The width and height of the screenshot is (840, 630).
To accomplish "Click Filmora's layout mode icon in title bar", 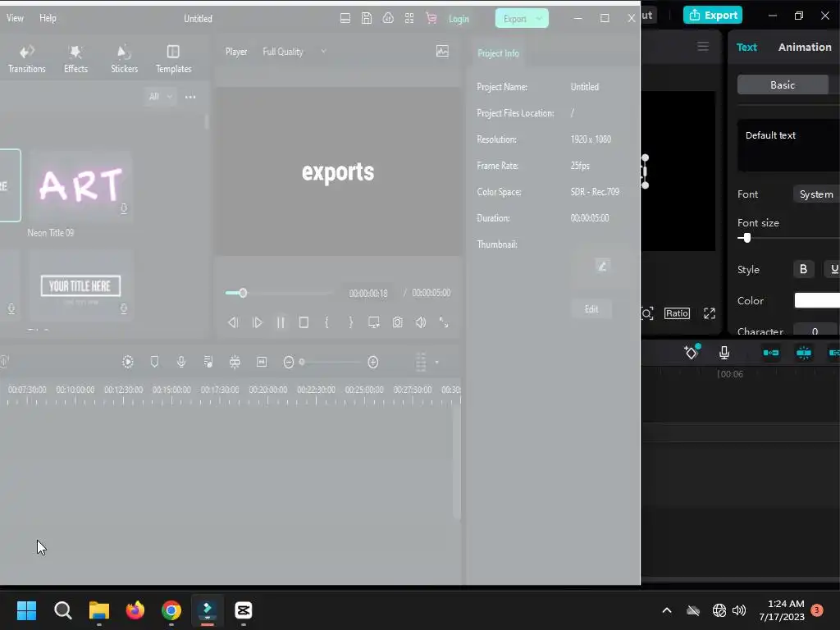I will [345, 18].
